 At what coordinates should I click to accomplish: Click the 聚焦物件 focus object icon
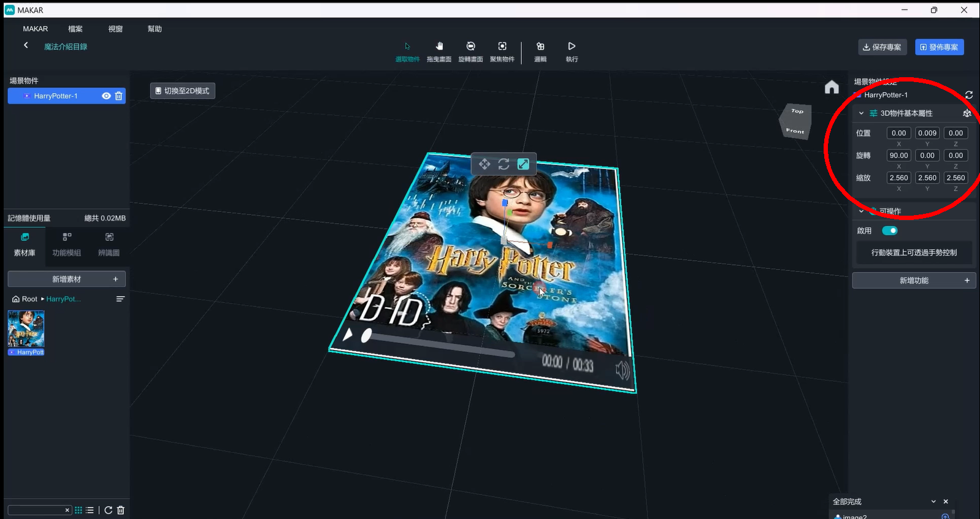(x=502, y=51)
